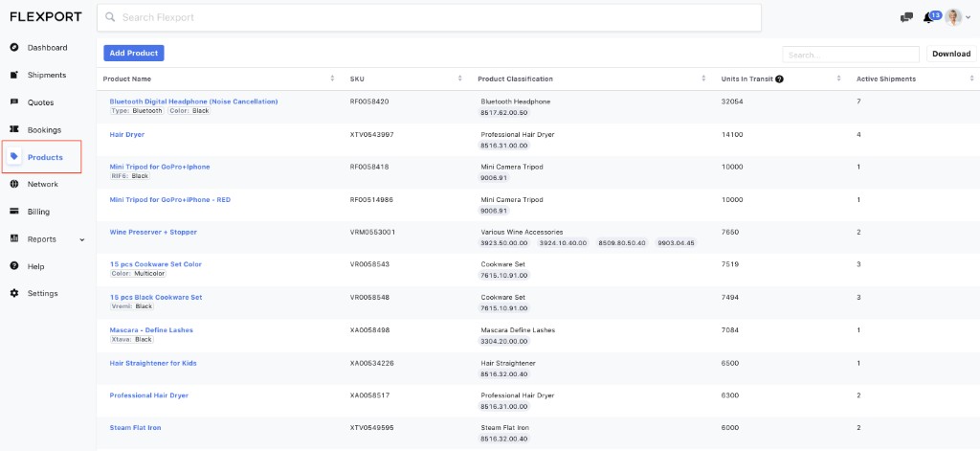Viewport: 980px width, 451px height.
Task: Click HS code tag 8509.80.50.40
Action: coord(622,242)
